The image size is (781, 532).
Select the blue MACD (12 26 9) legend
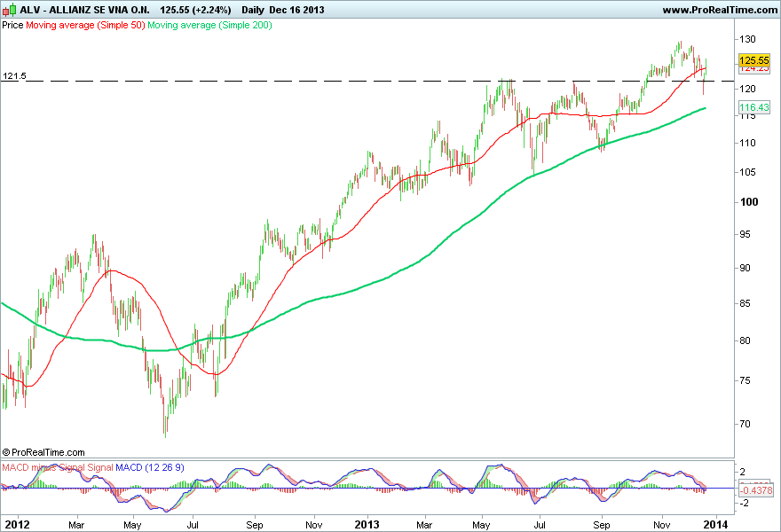[149, 467]
